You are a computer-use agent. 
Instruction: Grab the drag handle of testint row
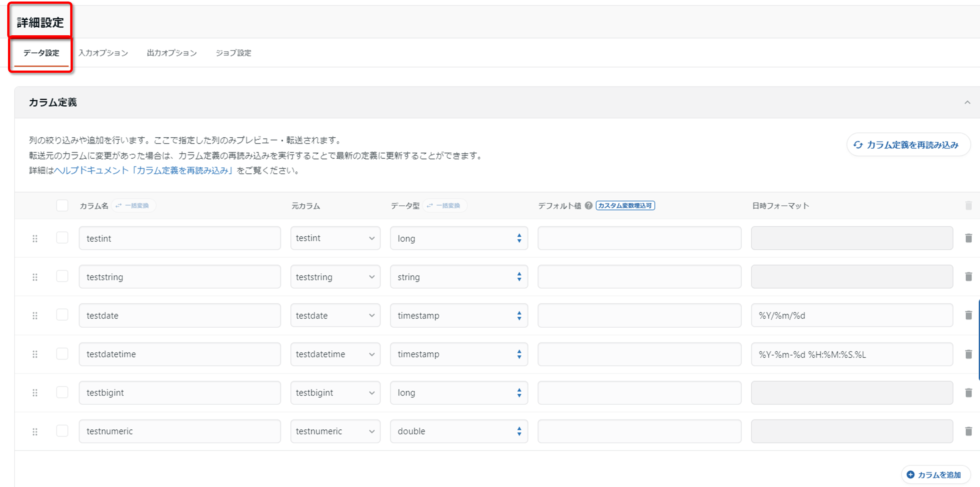pos(35,238)
